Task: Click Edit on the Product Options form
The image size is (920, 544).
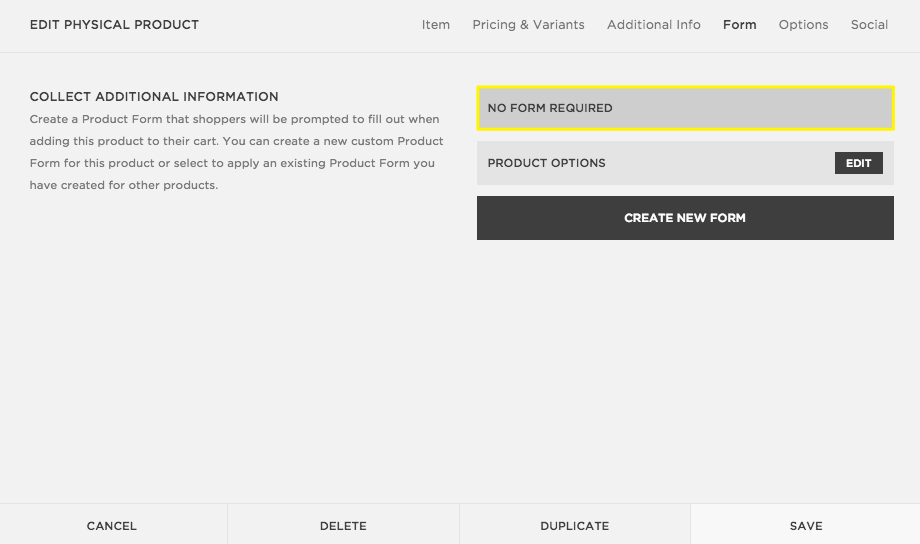Action: (x=858, y=163)
